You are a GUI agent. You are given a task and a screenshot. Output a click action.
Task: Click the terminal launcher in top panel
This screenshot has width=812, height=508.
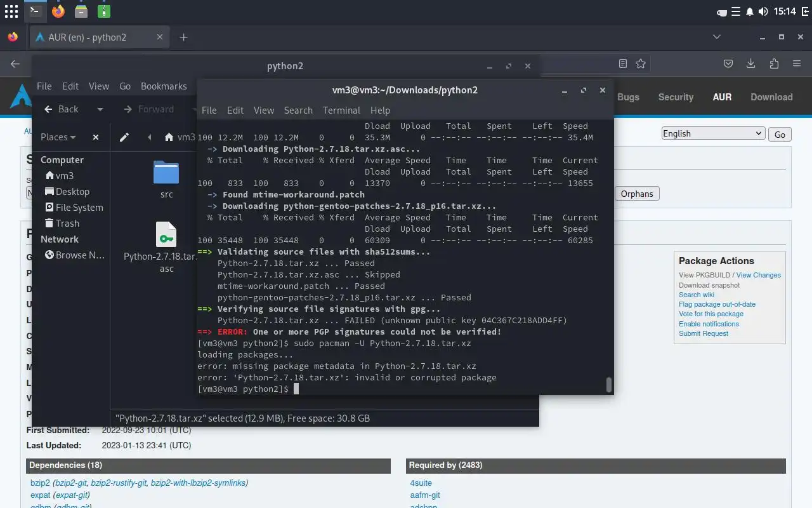[x=35, y=11]
